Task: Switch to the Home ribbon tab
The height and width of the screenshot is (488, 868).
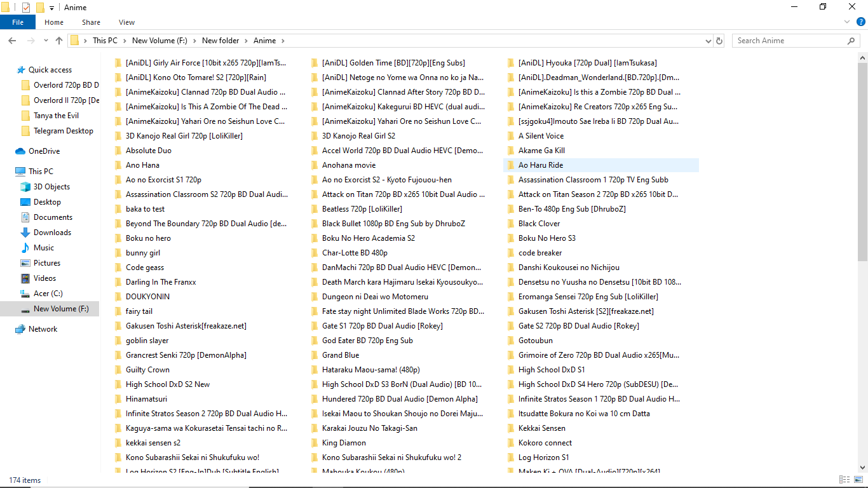Action: (x=54, y=22)
